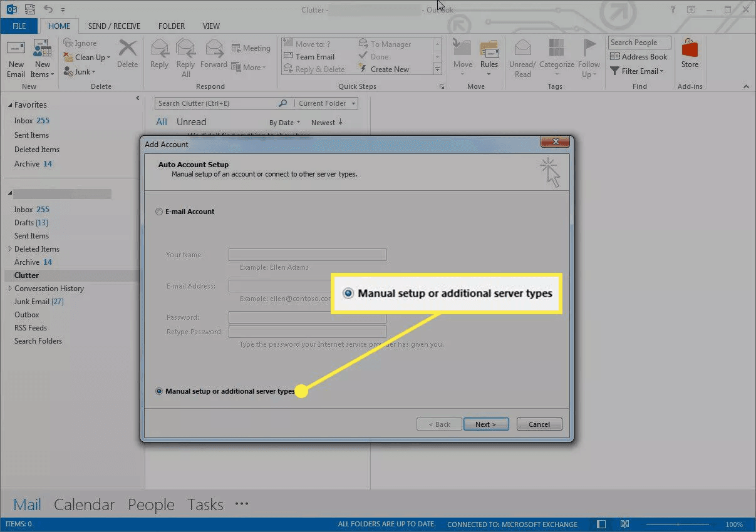The image size is (756, 532).
Task: Switch to the VIEW ribbon tab
Action: (x=211, y=26)
